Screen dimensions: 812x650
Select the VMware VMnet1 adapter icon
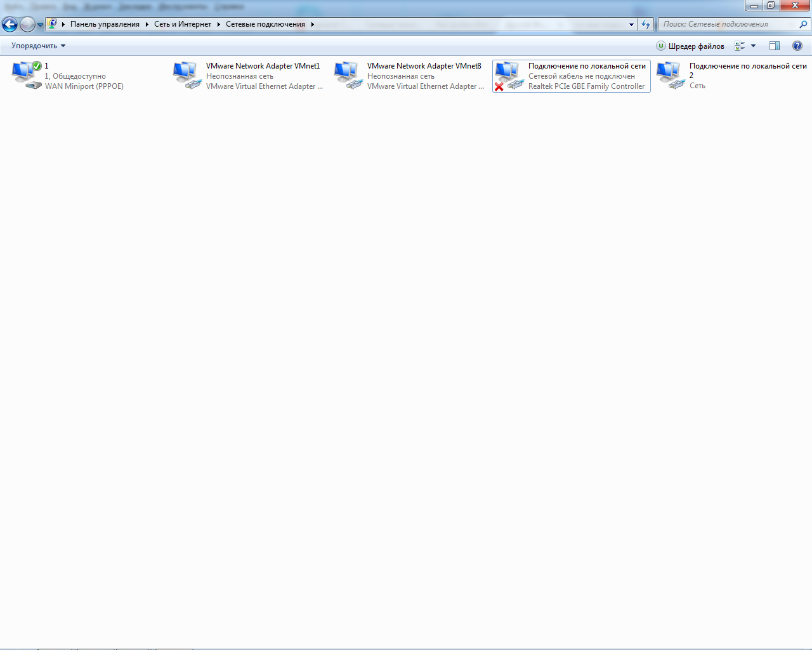188,75
